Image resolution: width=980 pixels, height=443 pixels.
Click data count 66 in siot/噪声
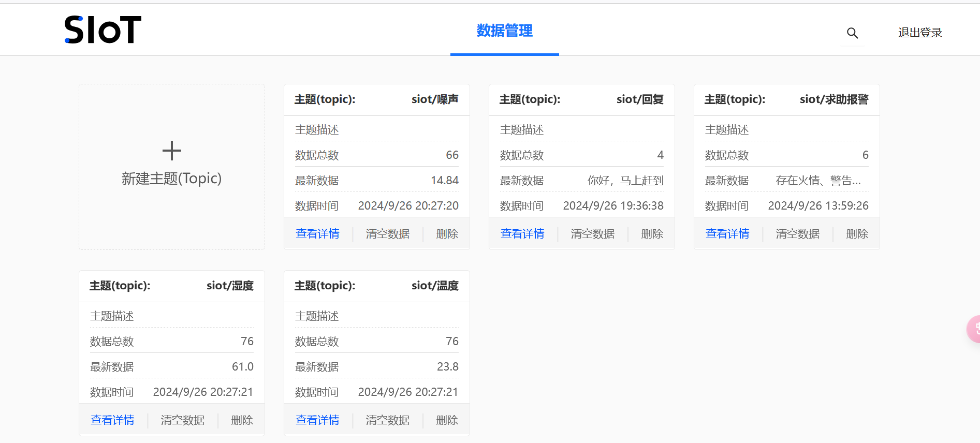click(x=452, y=155)
